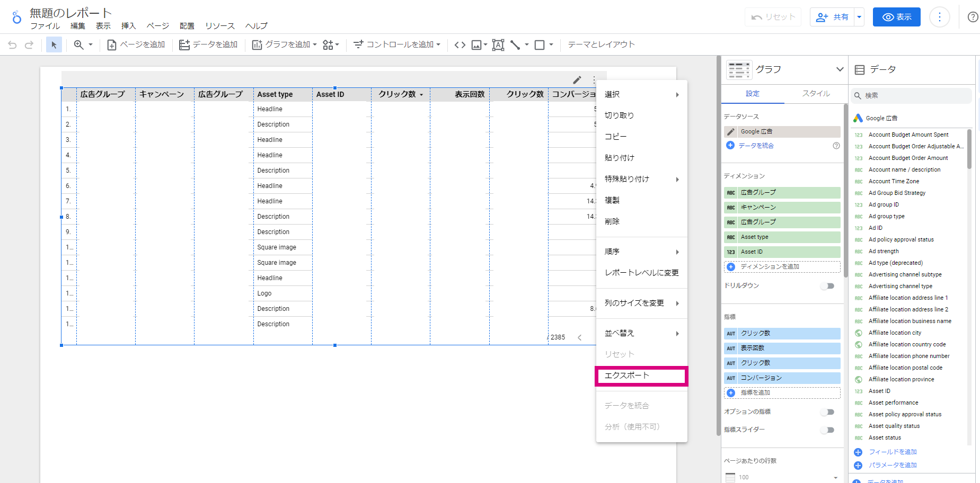Click the data field list scrollbar
Screen dimensions: 980x483
[969, 149]
